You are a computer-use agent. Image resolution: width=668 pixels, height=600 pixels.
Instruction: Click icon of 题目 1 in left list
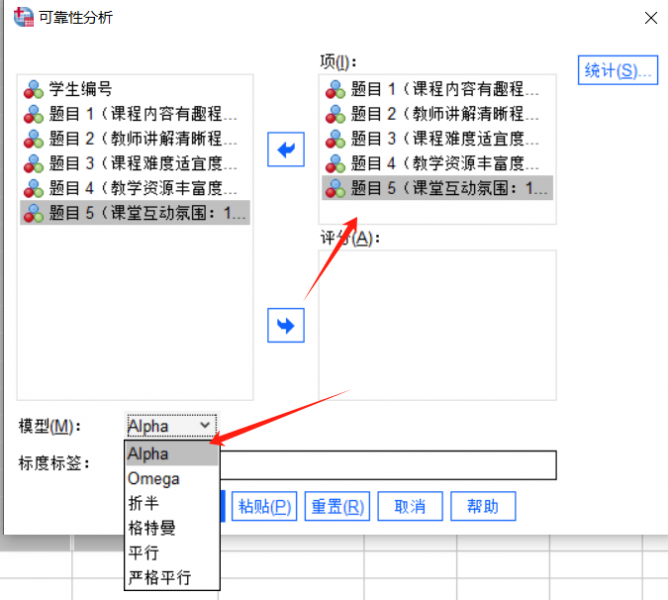click(34, 114)
